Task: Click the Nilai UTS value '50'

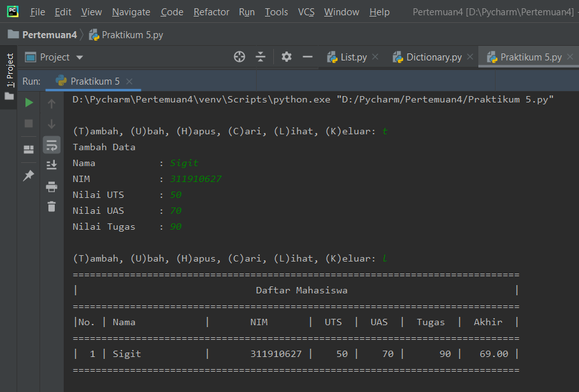Action: point(176,195)
